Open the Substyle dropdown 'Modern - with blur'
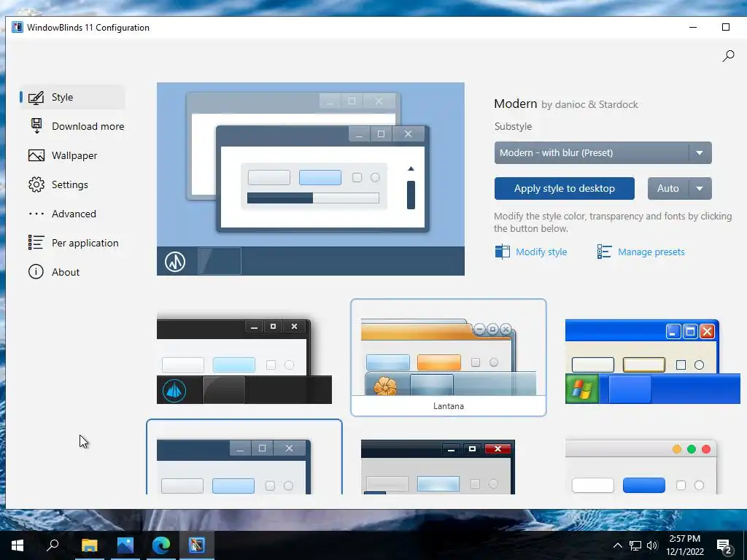 click(603, 153)
